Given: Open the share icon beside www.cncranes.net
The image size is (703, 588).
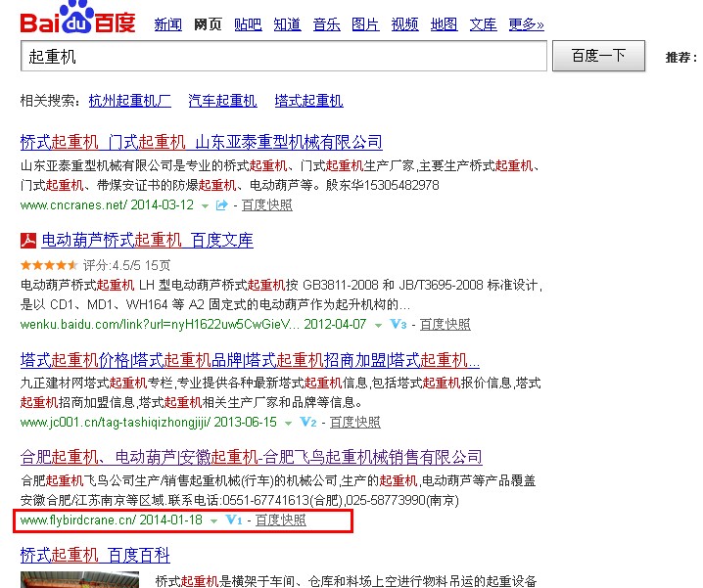Looking at the screenshot, I should click(222, 205).
